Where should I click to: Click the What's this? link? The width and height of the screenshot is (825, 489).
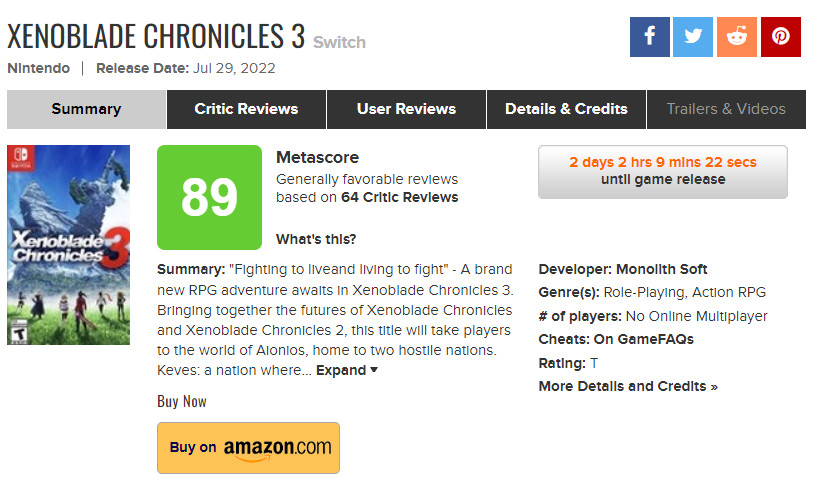(316, 239)
